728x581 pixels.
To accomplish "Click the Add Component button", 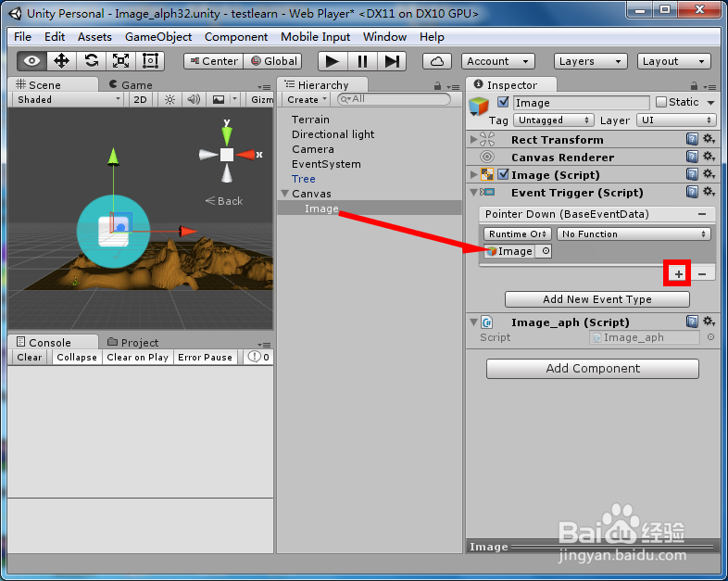I will click(593, 368).
